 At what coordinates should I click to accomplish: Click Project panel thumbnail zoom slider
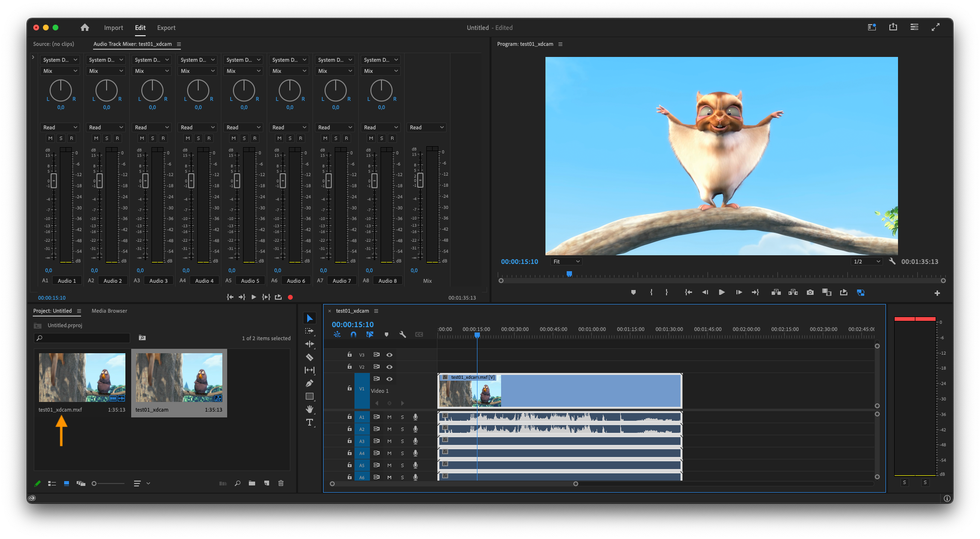tap(108, 484)
